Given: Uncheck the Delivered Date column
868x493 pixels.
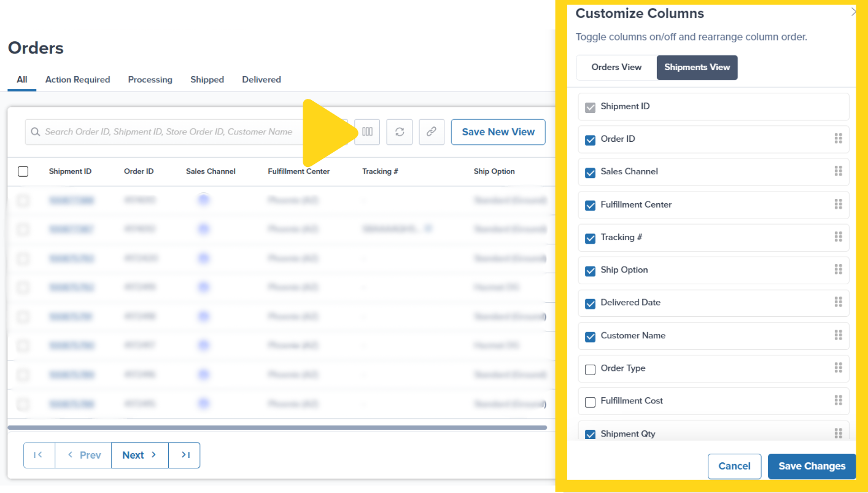Looking at the screenshot, I should coord(590,303).
